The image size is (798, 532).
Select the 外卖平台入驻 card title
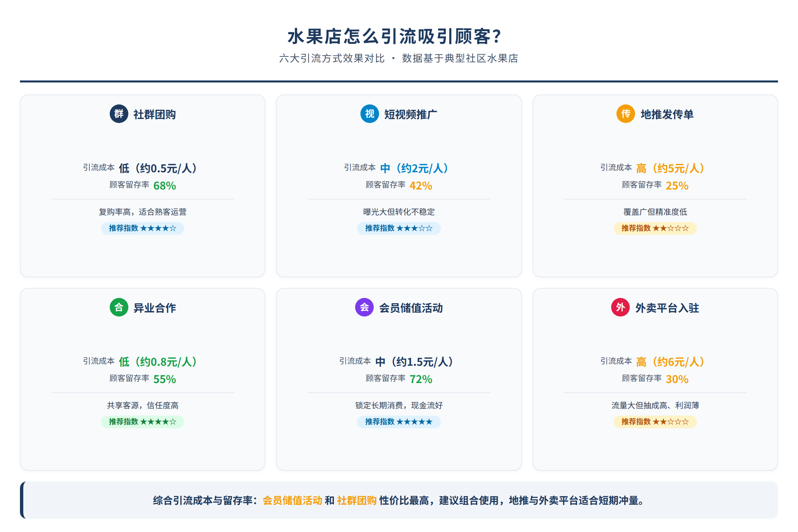[667, 308]
